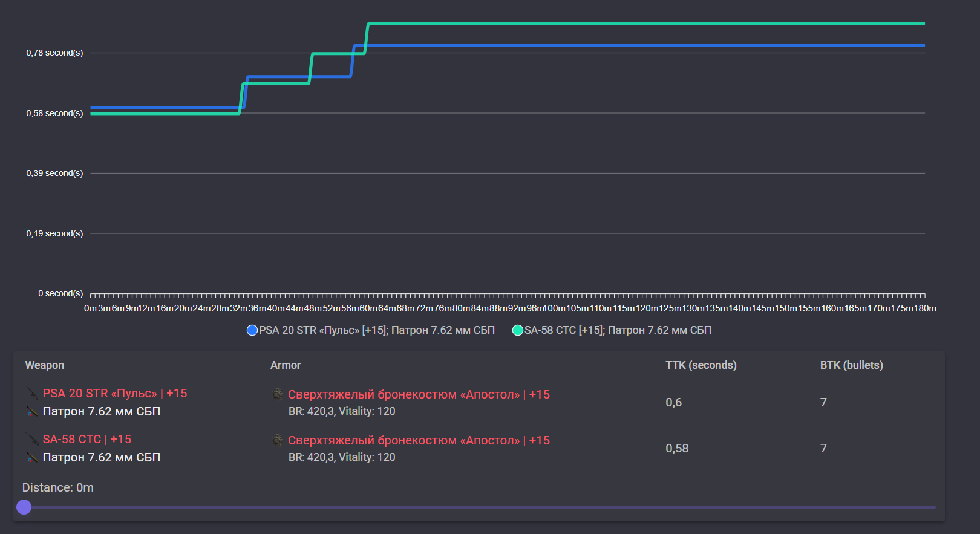This screenshot has height=534, width=980.
Task: Click the Weapon column header
Action: (x=45, y=365)
